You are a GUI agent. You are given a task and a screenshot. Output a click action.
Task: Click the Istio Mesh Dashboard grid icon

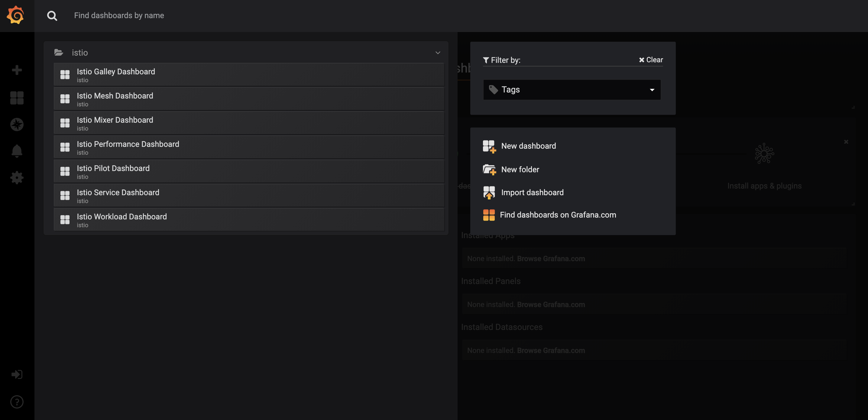[65, 99]
